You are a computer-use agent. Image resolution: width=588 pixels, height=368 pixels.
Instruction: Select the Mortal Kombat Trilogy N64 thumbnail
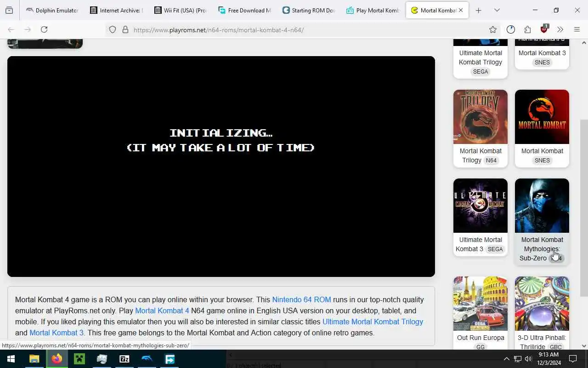(481, 117)
